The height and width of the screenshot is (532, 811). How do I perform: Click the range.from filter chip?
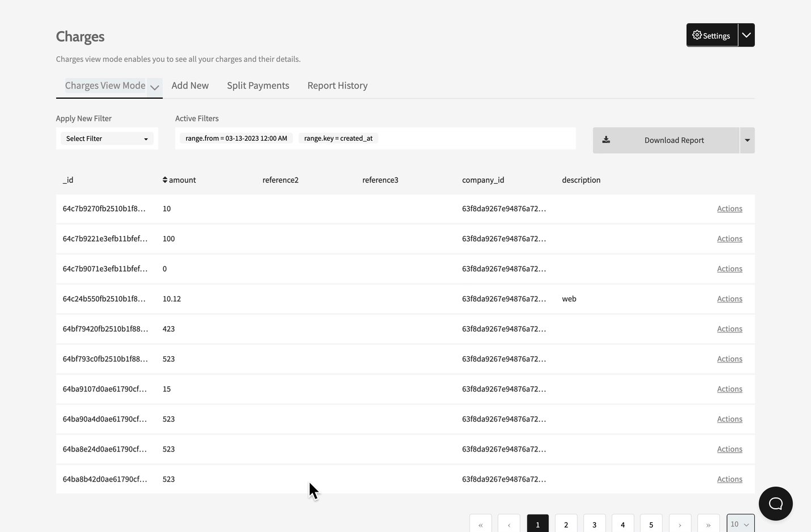(236, 138)
